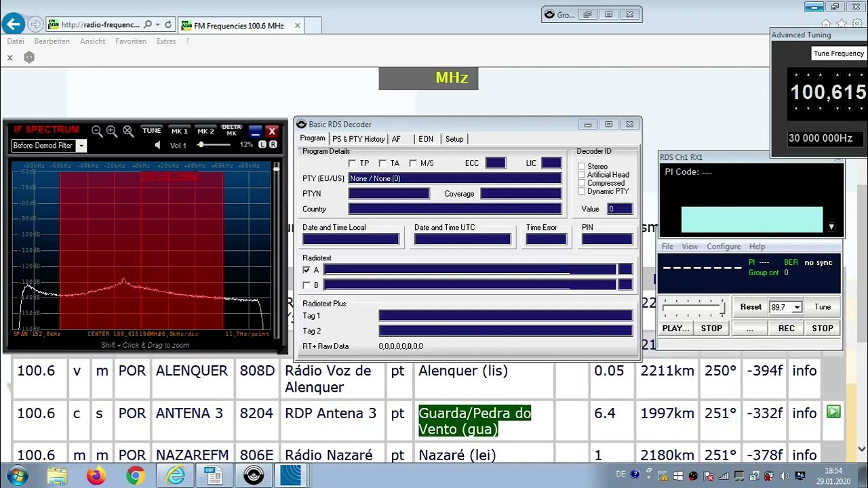Close the browser toolbar with x

pyautogui.click(x=10, y=58)
